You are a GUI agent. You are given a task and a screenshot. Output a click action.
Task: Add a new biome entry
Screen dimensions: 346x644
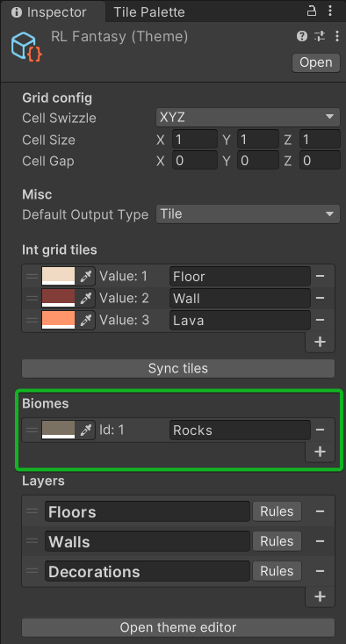tap(320, 452)
